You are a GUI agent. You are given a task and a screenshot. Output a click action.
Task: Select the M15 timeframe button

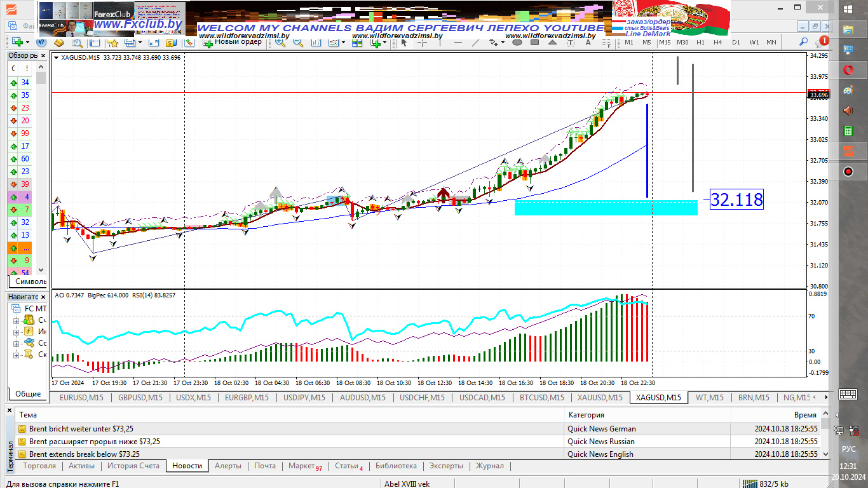click(664, 43)
